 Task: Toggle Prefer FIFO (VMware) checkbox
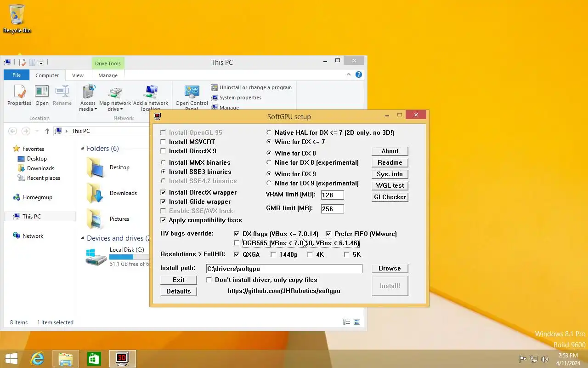328,234
